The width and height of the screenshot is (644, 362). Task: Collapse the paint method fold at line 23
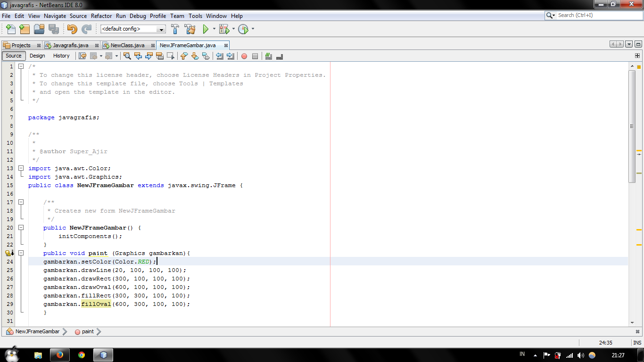pos(21,253)
